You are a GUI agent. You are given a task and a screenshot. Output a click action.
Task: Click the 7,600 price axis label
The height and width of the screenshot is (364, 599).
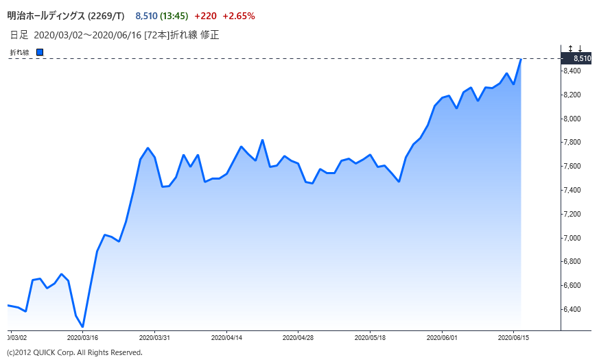[572, 166]
